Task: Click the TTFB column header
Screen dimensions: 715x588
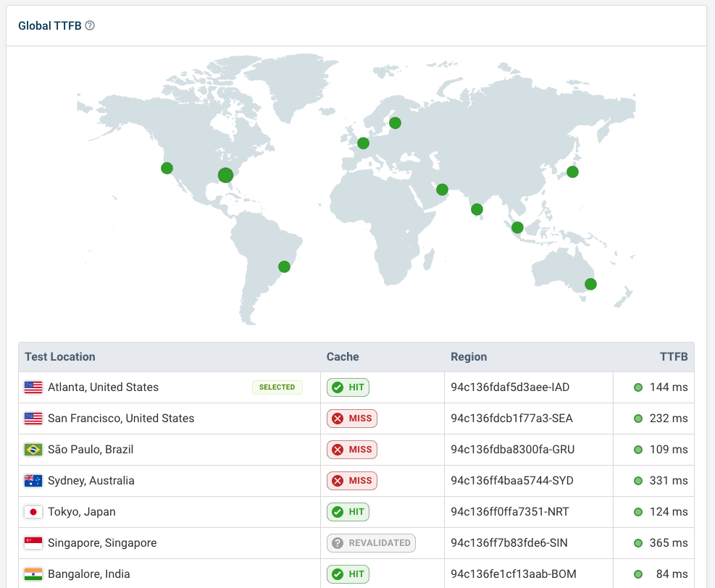Action: click(x=674, y=357)
